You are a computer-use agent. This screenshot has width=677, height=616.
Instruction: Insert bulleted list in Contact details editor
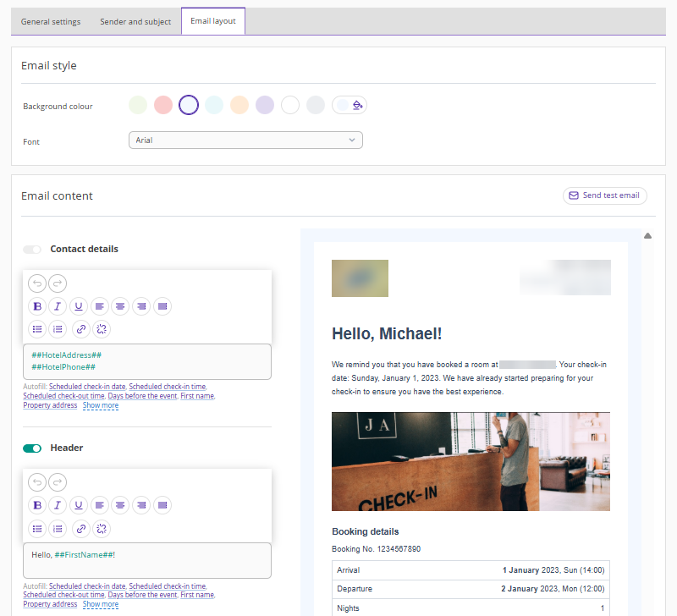tap(37, 329)
